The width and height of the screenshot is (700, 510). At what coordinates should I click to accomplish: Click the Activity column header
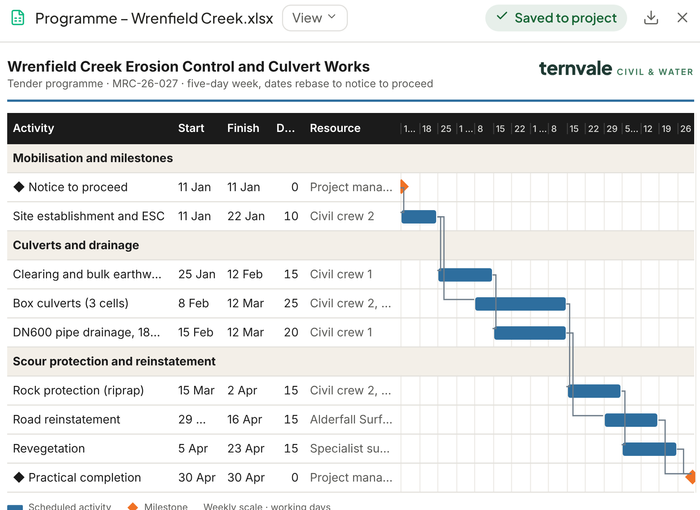33,128
